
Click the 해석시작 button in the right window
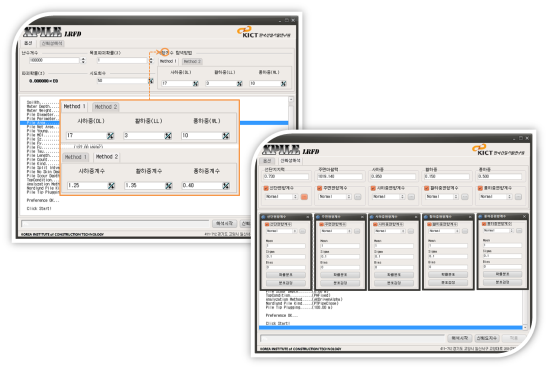click(460, 338)
